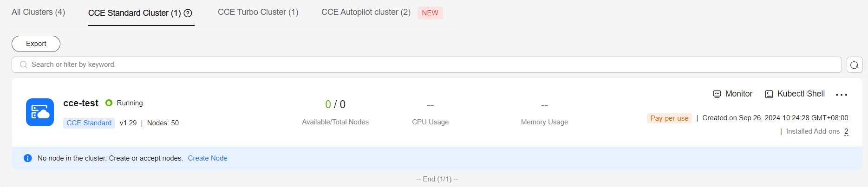
Task: Open Kubectl Shell via its icon
Action: coord(769,94)
